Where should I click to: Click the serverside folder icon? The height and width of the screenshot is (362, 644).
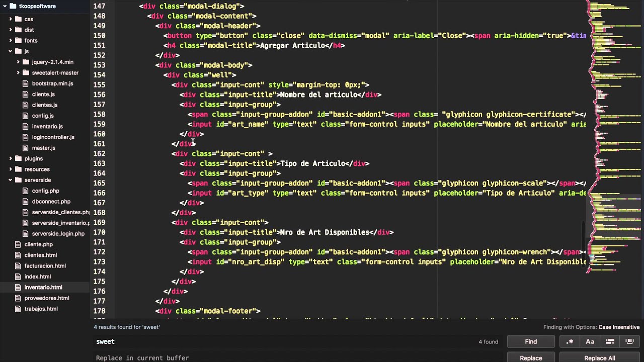(19, 180)
